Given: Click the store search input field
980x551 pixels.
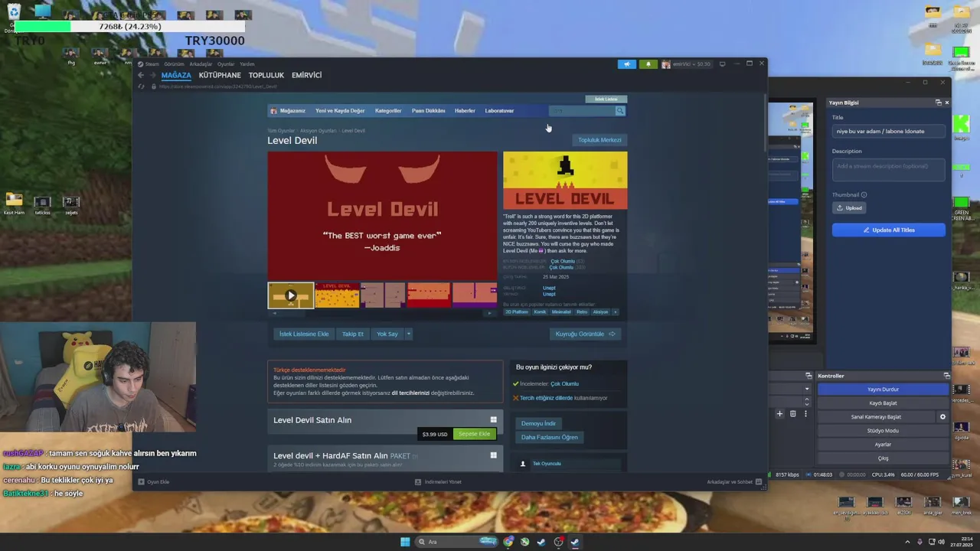Looking at the screenshot, I should pyautogui.click(x=582, y=111).
